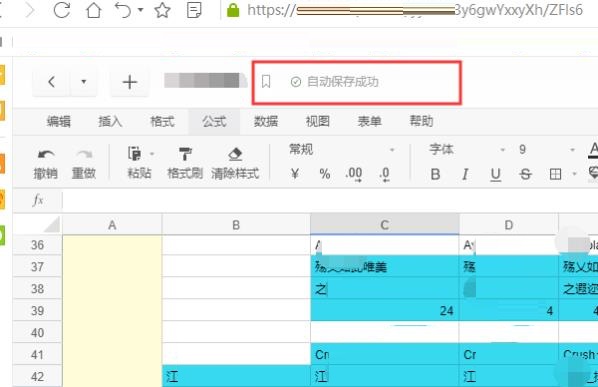Bookmark page with the star icon
The image size is (598, 387).
tap(162, 10)
